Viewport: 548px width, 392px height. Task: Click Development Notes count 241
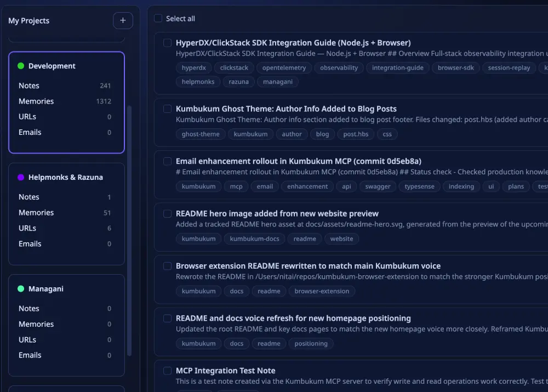(x=105, y=86)
